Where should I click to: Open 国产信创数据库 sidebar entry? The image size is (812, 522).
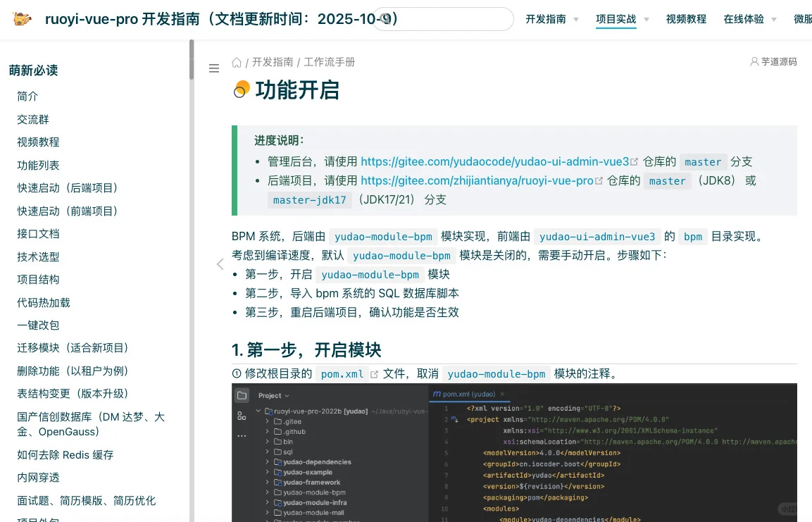[91, 424]
